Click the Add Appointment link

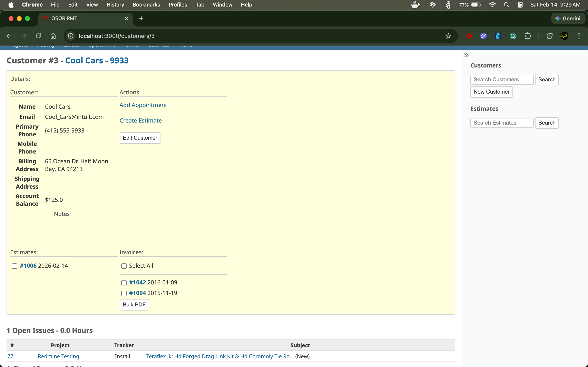point(143,105)
